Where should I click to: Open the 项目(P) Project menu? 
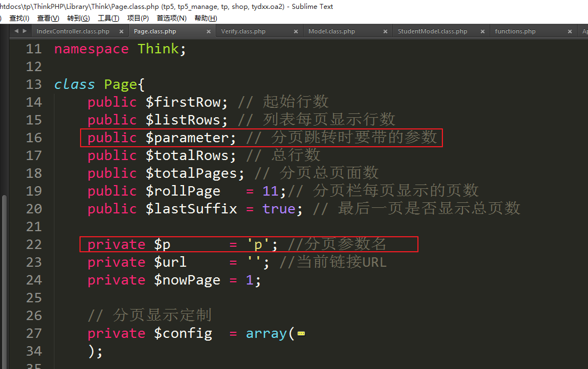(138, 18)
